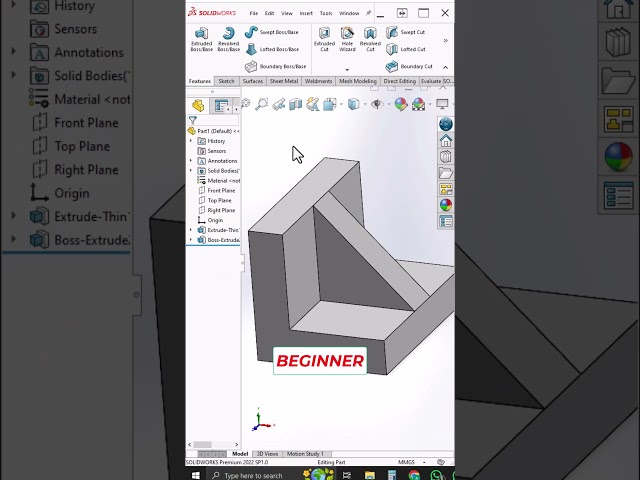Screen dimensions: 640x480
Task: Select the Revolved Cut tool
Action: coord(370,39)
